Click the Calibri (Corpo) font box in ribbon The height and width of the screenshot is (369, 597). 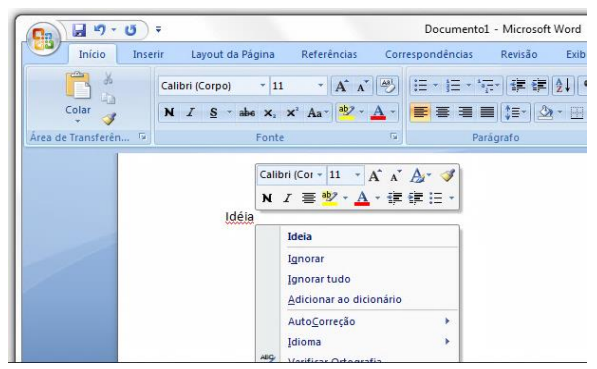(209, 86)
